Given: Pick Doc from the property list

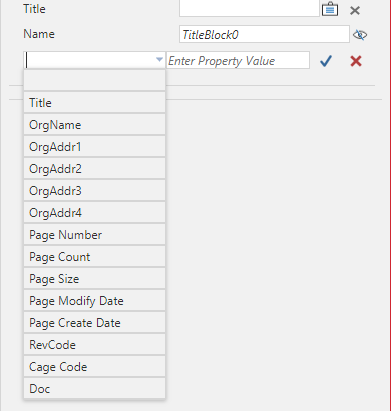Looking at the screenshot, I should 95,388.
